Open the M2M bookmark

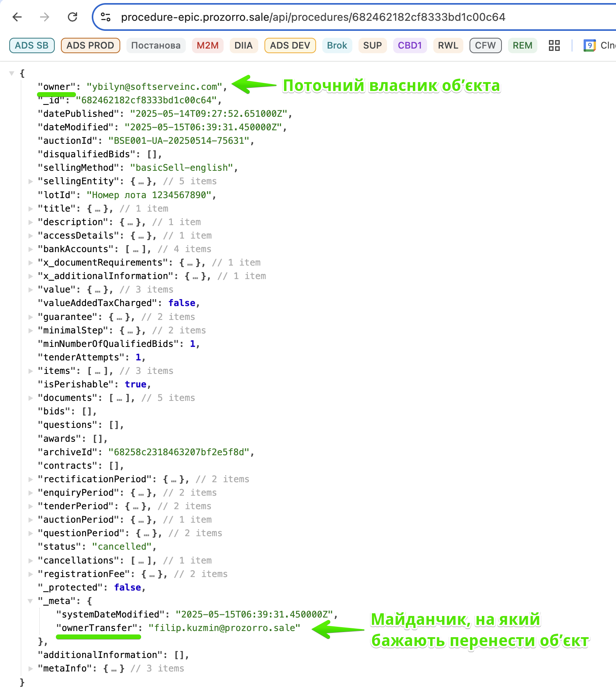[207, 45]
